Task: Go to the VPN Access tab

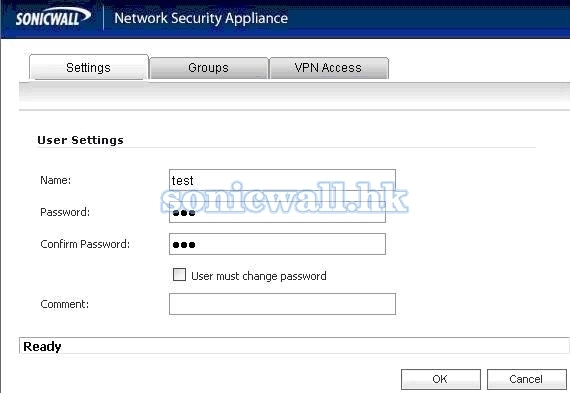Action: coord(329,68)
